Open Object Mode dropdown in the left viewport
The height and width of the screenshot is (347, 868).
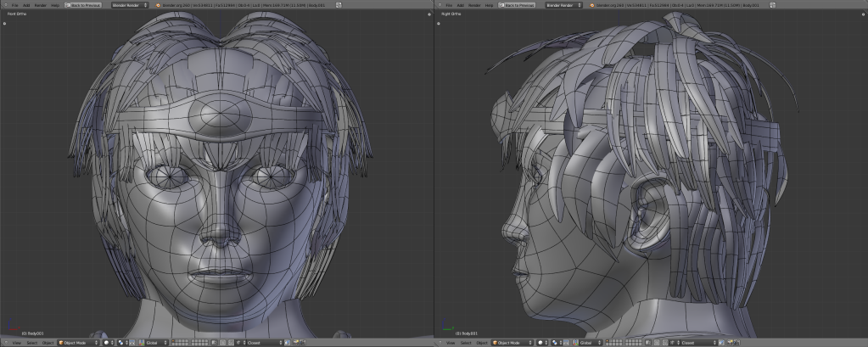(x=78, y=343)
